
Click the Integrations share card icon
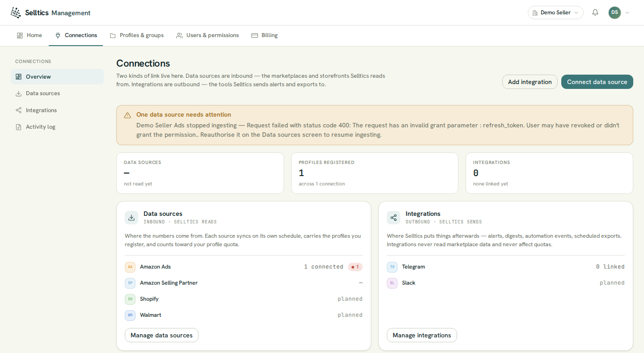pyautogui.click(x=394, y=218)
